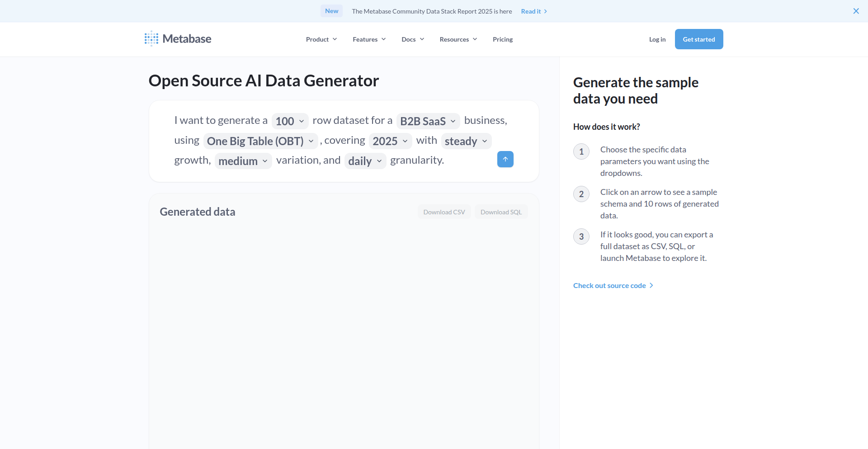Click the Open Source AI Data Generator title
Image resolution: width=868 pixels, height=449 pixels.
(x=264, y=80)
